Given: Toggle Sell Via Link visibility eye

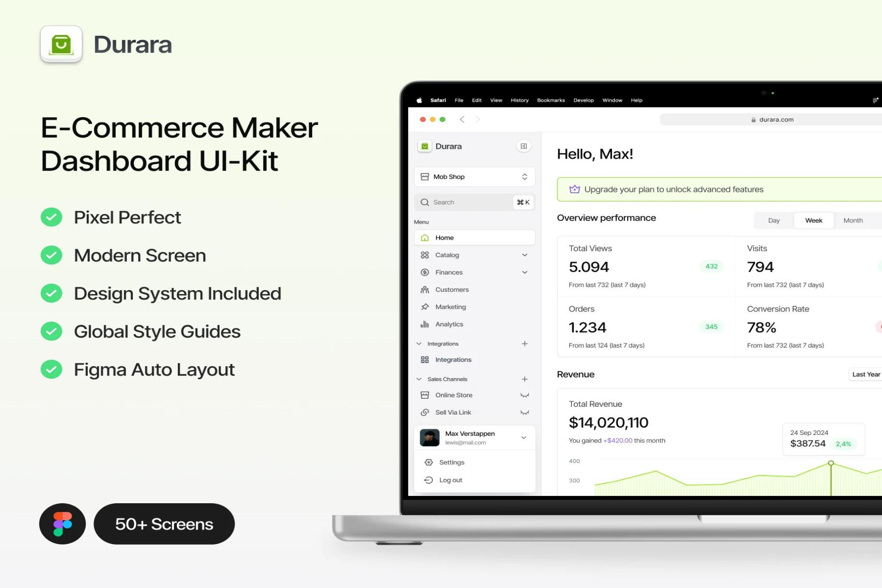Looking at the screenshot, I should pyautogui.click(x=524, y=413).
